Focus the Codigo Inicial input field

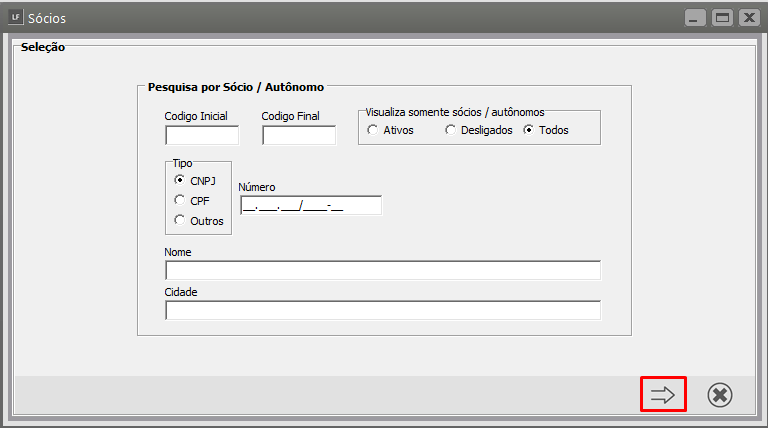click(x=202, y=135)
